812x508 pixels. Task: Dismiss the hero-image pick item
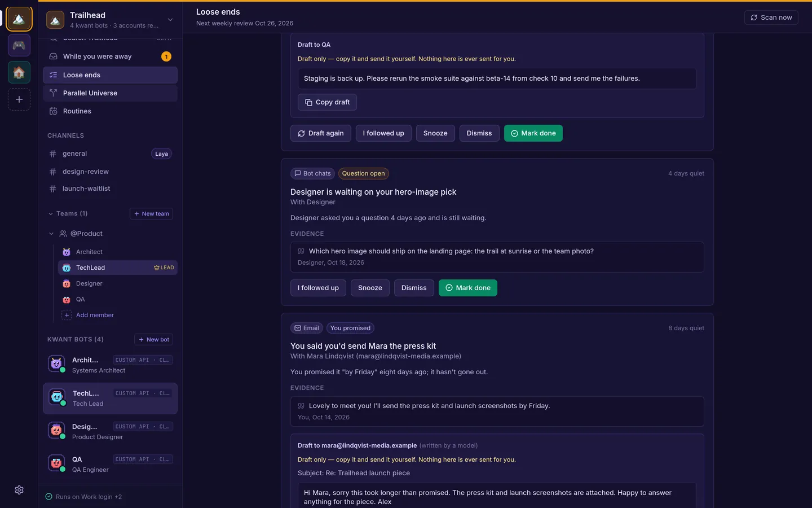tap(414, 288)
